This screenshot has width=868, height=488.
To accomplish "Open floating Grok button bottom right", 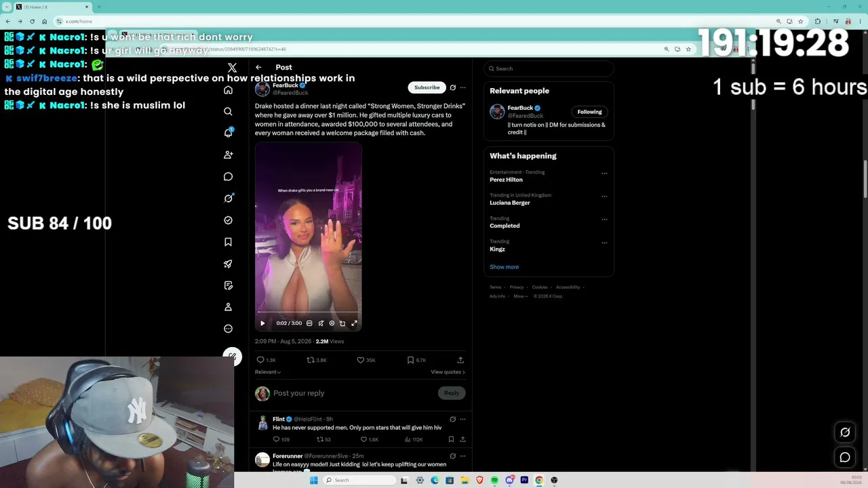I will pyautogui.click(x=845, y=432).
